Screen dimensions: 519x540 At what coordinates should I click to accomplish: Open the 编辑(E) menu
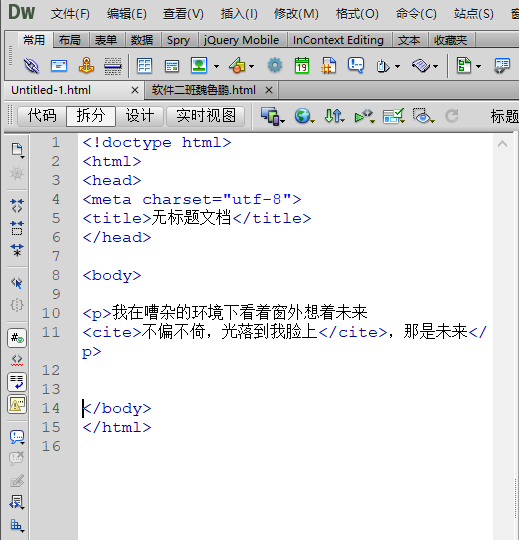coord(127,14)
